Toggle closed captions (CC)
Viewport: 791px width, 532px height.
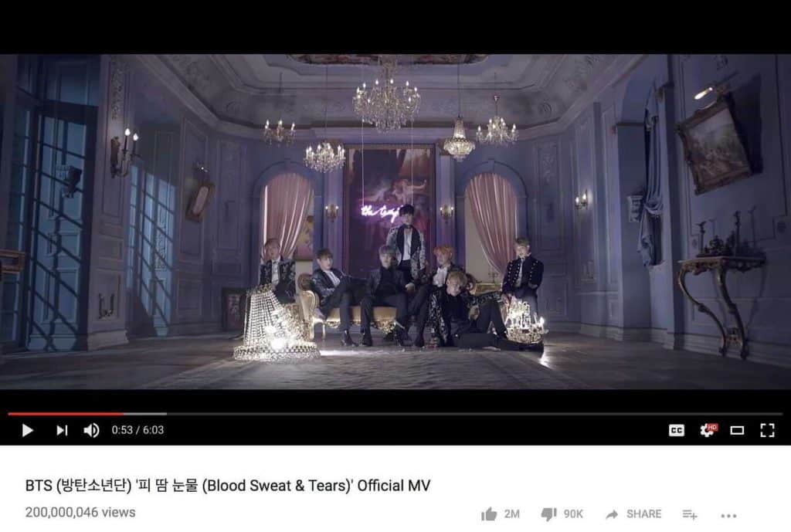pos(677,430)
